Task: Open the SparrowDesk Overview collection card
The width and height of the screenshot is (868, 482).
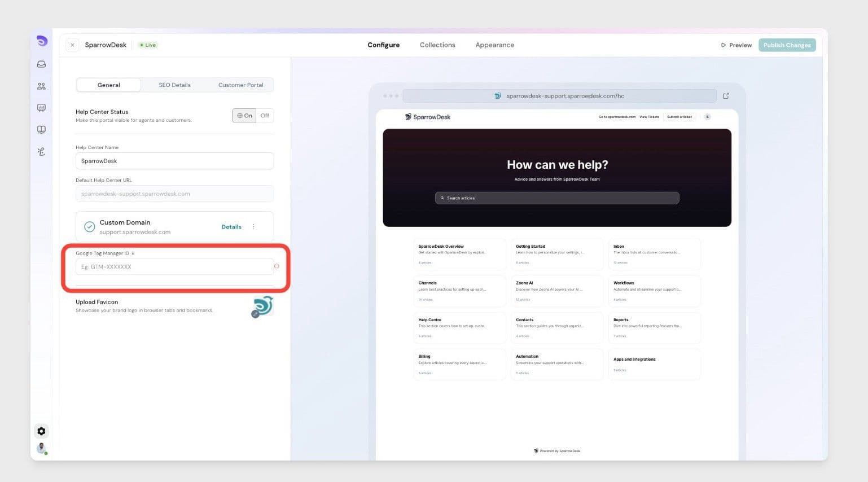Action: (459, 254)
